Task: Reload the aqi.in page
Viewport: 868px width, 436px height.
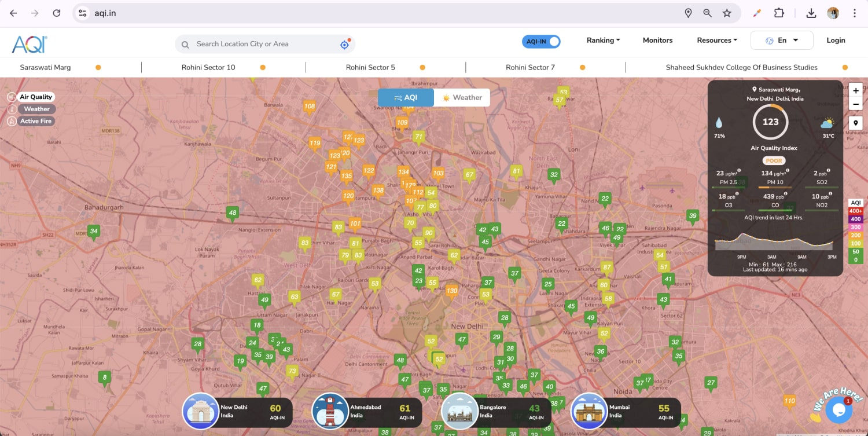Action: 56,13
